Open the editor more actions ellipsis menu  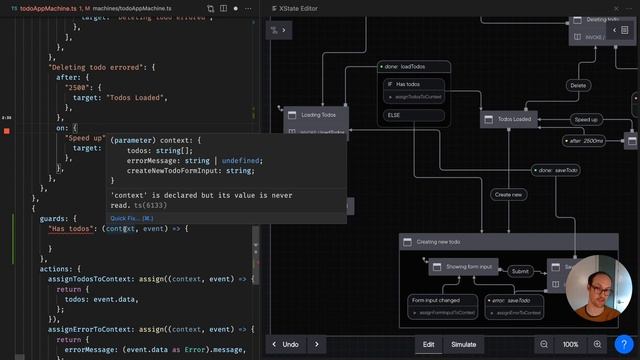[248, 8]
